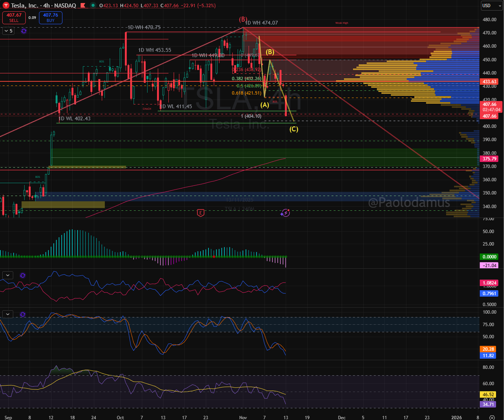Viewport: 504px width, 420px height.
Task: Click the Nov label on the time axis
Action: point(244,417)
